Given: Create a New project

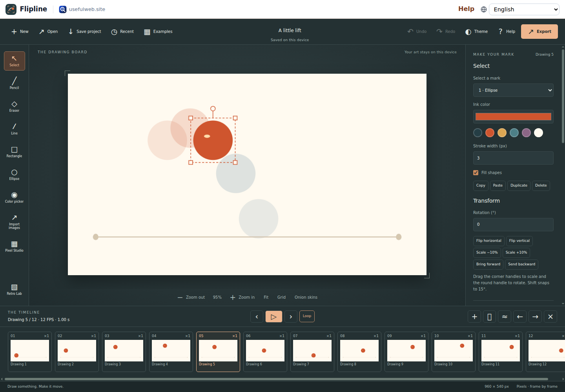Looking at the screenshot, I should tap(20, 31).
